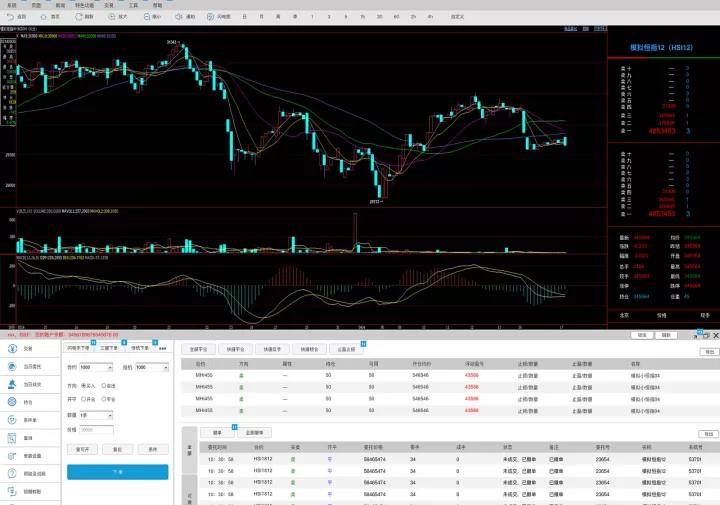
Task: Click the price input field showing 10000
Action: [x=96, y=430]
